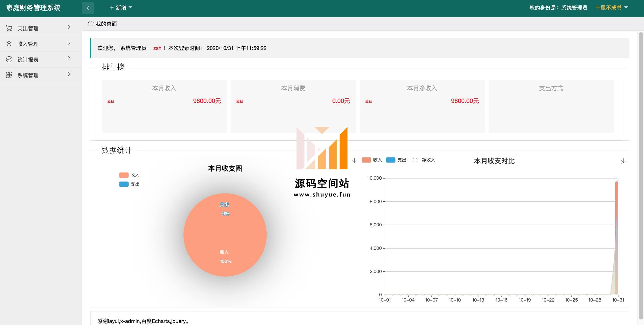Click the vertical page scrollbar
This screenshot has height=325, width=644.
click(641, 176)
